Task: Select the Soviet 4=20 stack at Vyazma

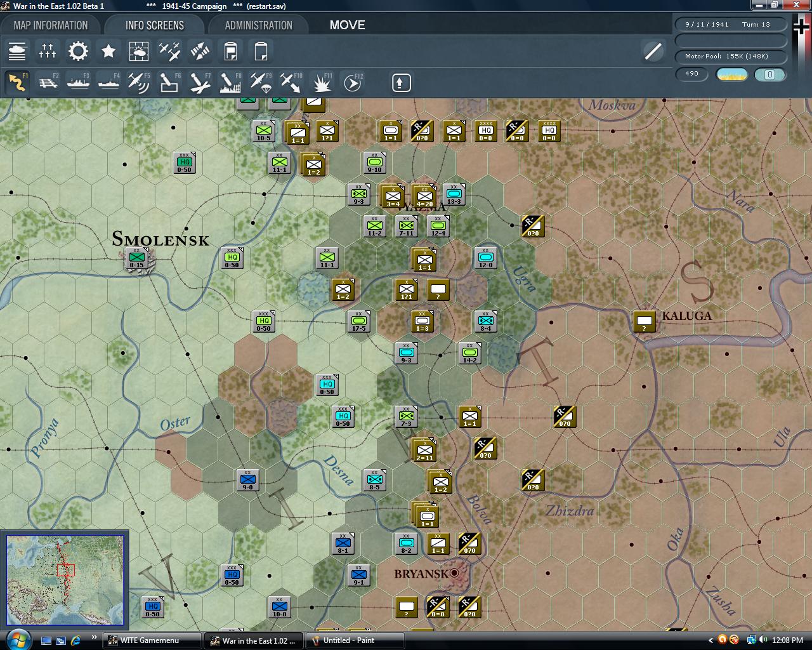Action: click(424, 197)
